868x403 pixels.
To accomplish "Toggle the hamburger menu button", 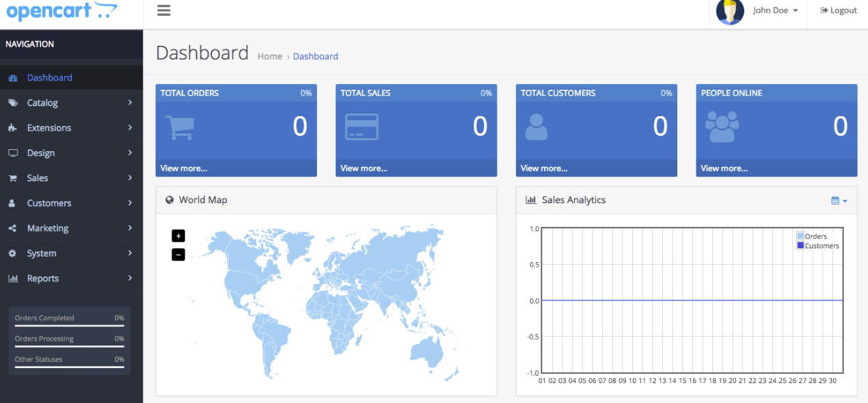I will [x=163, y=10].
